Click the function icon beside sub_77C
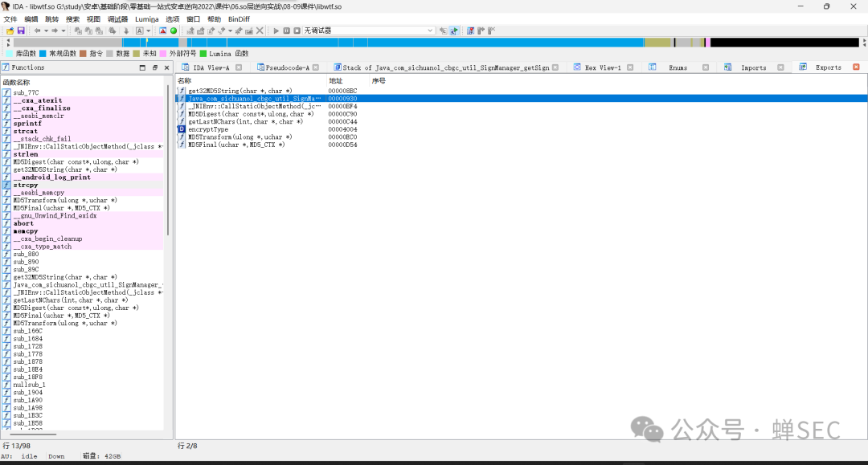Viewport: 868px width, 465px height. coord(6,93)
